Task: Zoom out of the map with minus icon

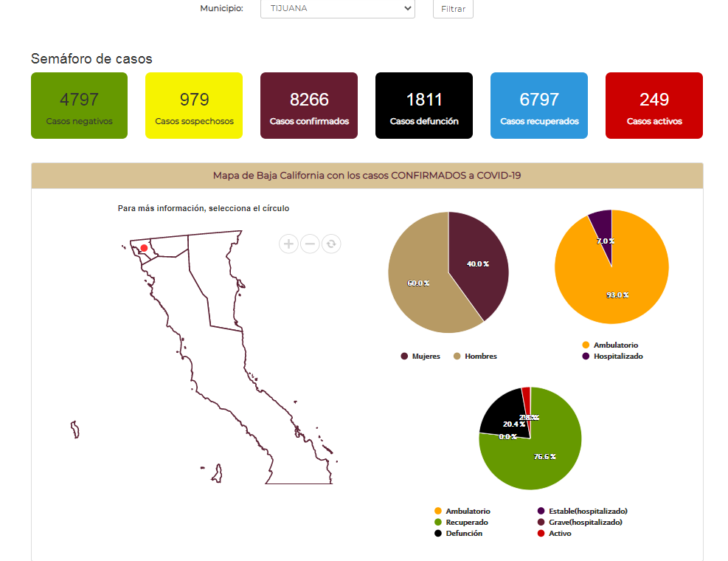Action: pos(310,244)
